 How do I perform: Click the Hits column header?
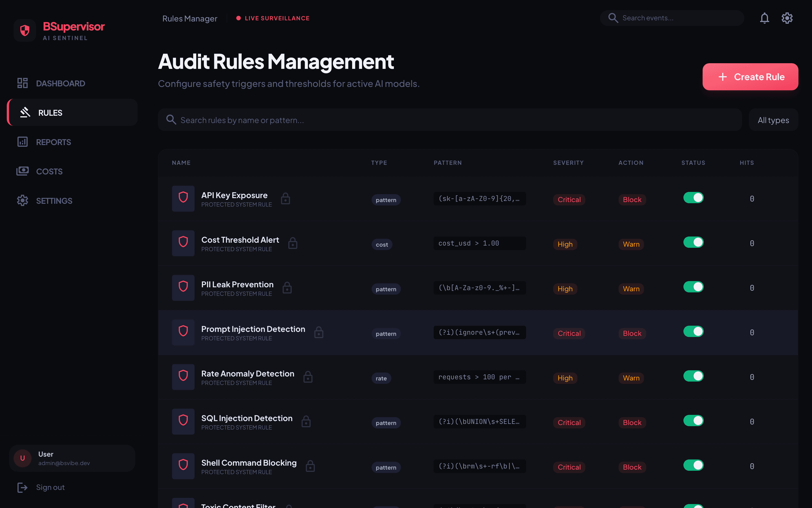[747, 163]
